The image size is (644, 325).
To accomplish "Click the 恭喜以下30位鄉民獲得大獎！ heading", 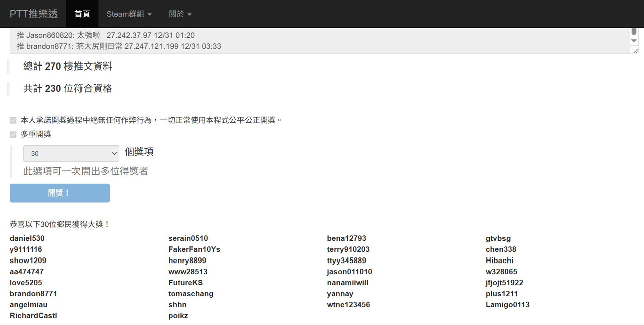I will point(60,224).
